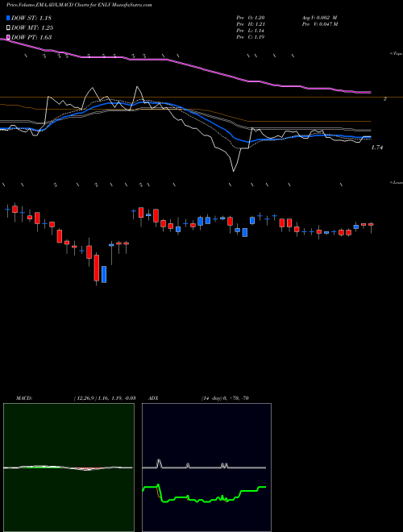Click the 'Pre C: 1.19' value

coord(251,37)
